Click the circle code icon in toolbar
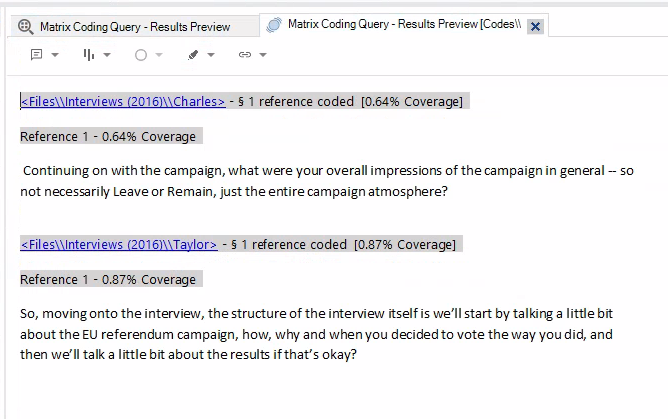Viewport: 668px width, 419px height. tap(141, 55)
